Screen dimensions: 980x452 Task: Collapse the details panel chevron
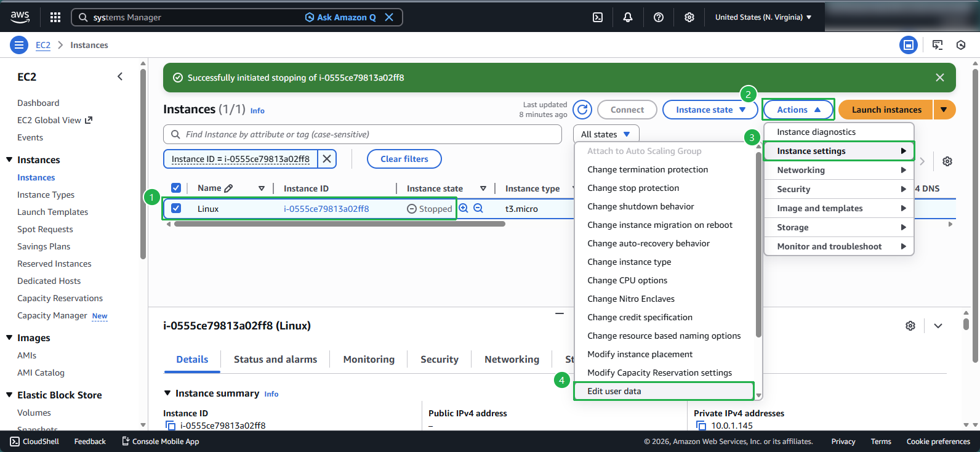[938, 326]
